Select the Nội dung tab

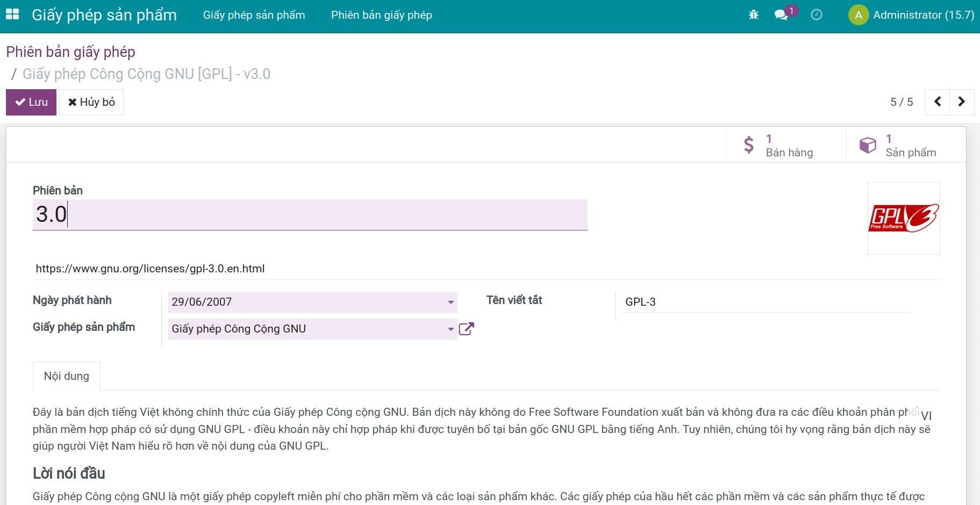67,376
